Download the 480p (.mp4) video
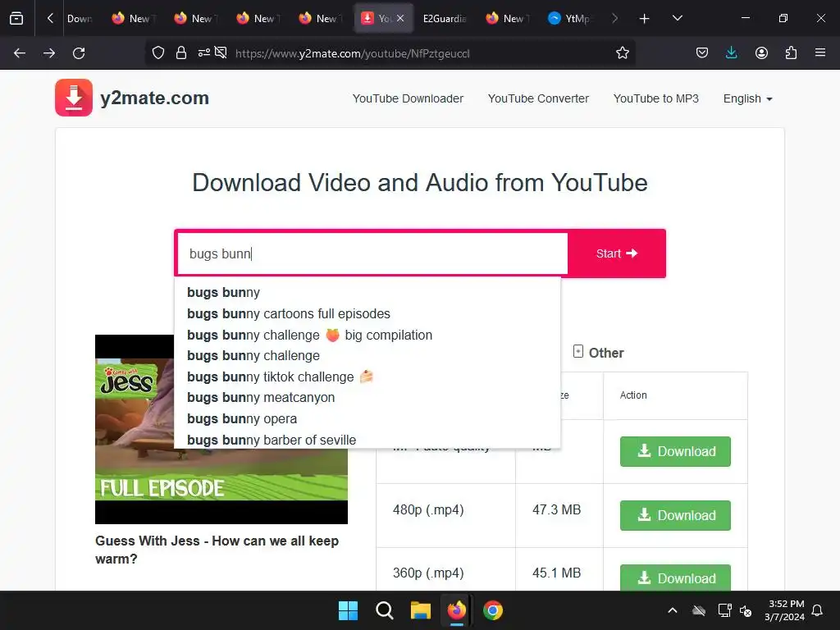The width and height of the screenshot is (840, 630). coord(675,515)
